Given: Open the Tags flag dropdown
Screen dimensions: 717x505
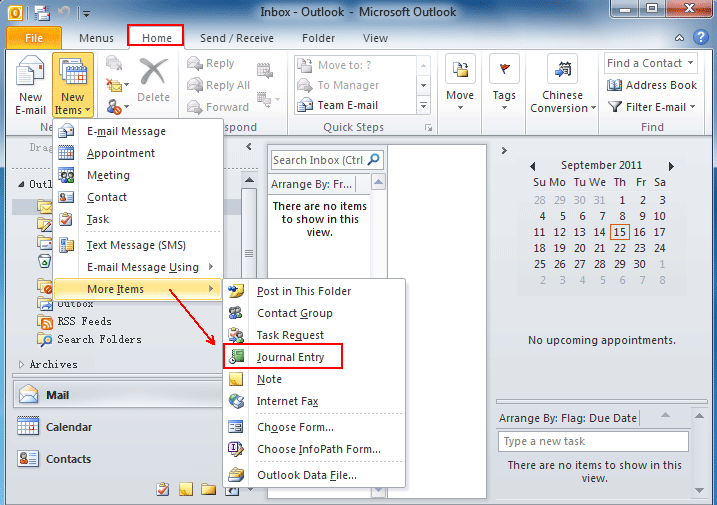Looking at the screenshot, I should click(x=504, y=83).
